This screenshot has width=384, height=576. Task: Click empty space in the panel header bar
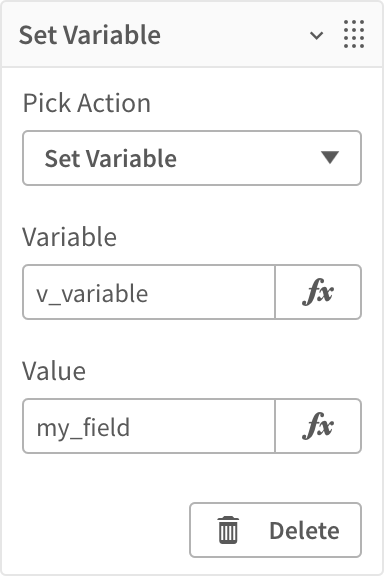(x=235, y=35)
